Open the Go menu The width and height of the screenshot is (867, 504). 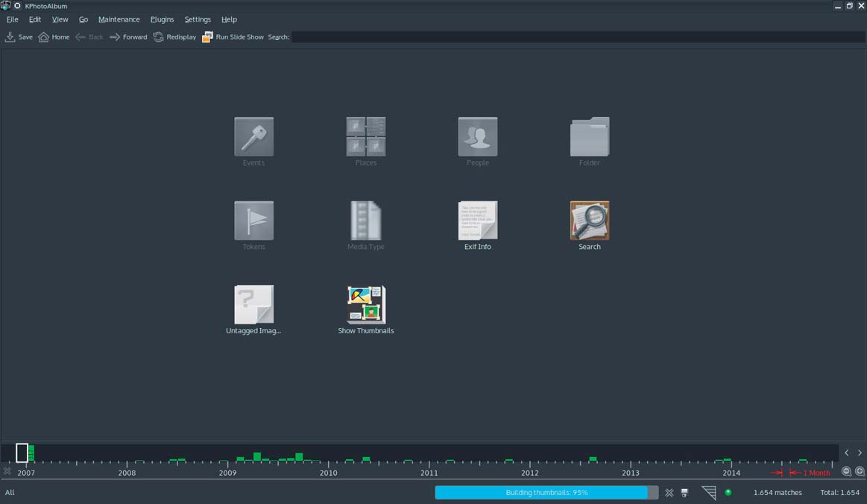pos(83,19)
